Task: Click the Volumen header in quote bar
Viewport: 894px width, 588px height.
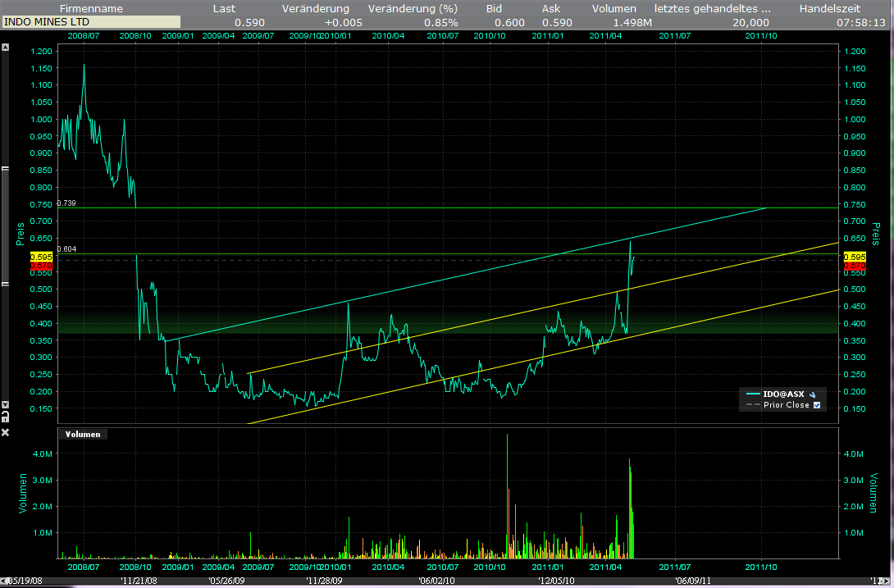Action: pos(613,7)
